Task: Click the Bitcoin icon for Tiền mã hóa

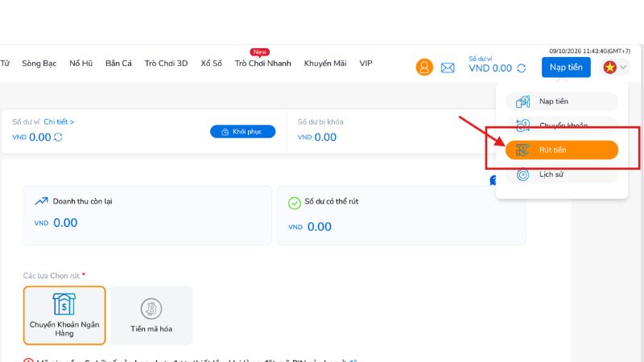Action: point(151,309)
